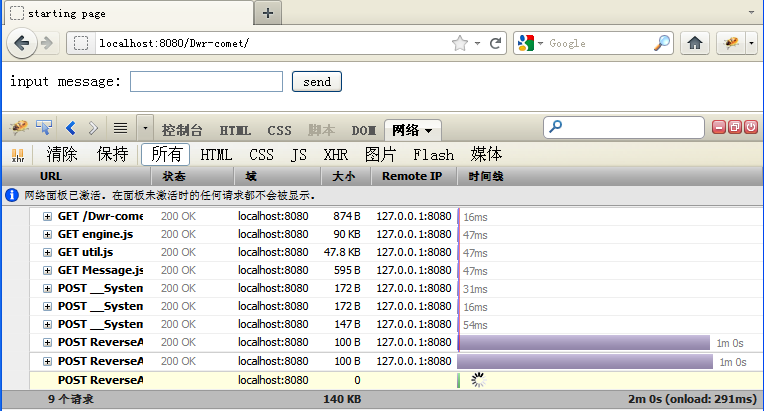Expand the 16ms POST __System request

[x=47, y=306]
